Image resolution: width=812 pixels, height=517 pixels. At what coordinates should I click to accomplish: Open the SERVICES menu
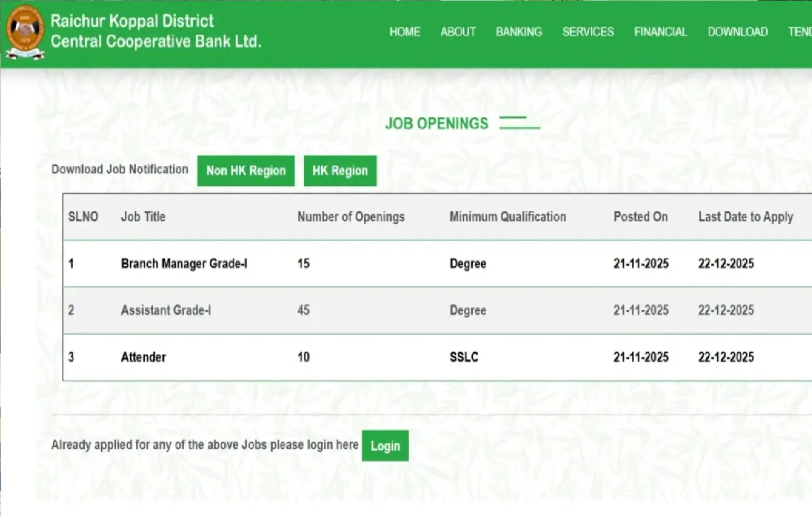pos(588,32)
